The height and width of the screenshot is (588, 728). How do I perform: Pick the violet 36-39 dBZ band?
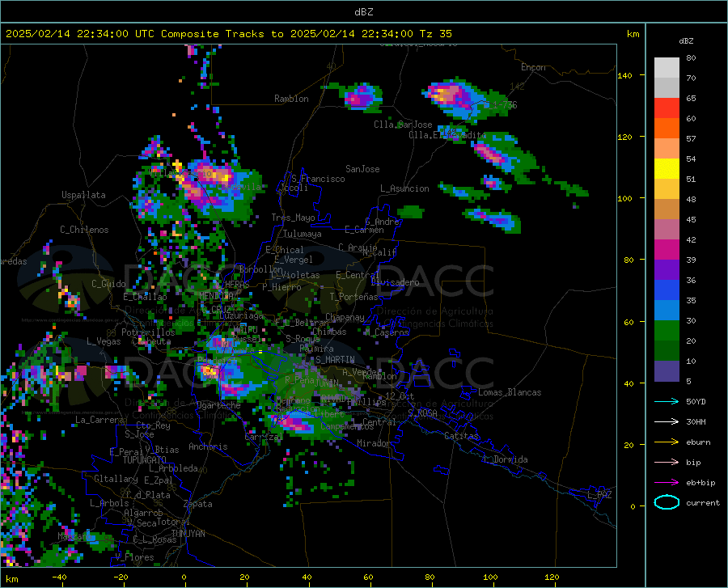667,270
